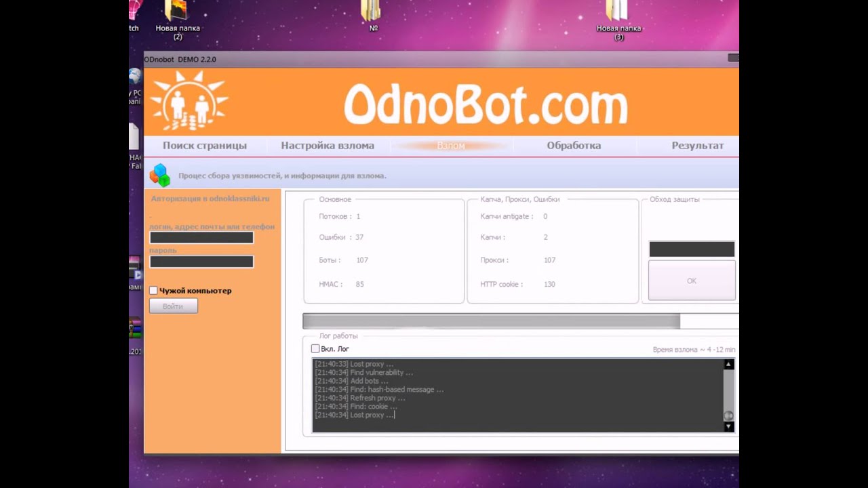This screenshot has height=488, width=868.
Task: Open the Поиск страницы tab
Action: point(205,146)
